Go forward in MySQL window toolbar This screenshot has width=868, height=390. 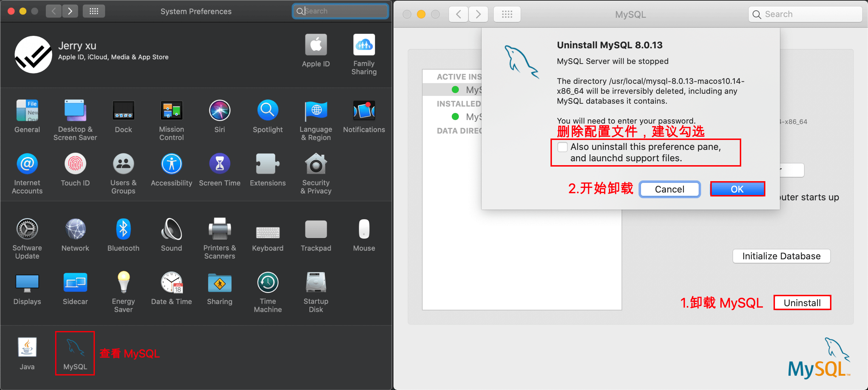[x=478, y=14]
